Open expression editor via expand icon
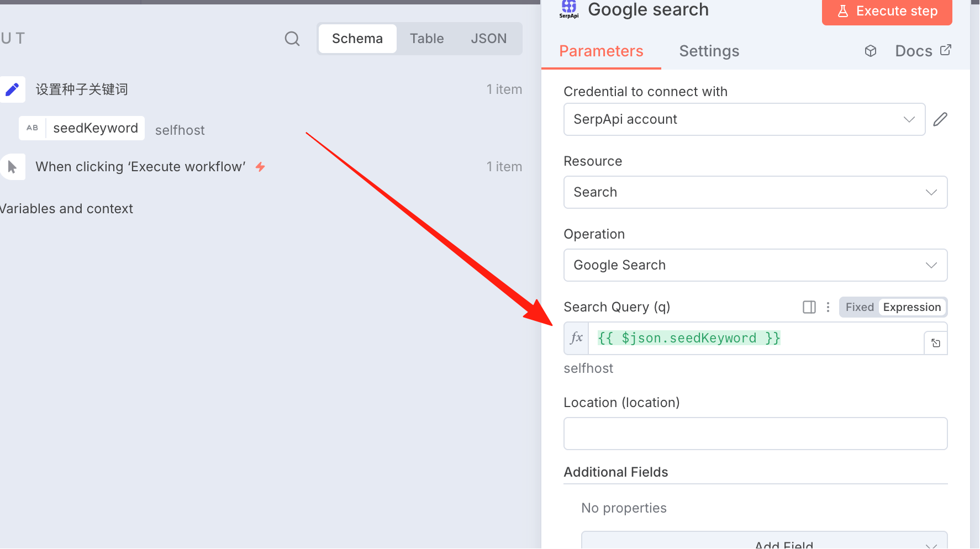 pos(936,344)
